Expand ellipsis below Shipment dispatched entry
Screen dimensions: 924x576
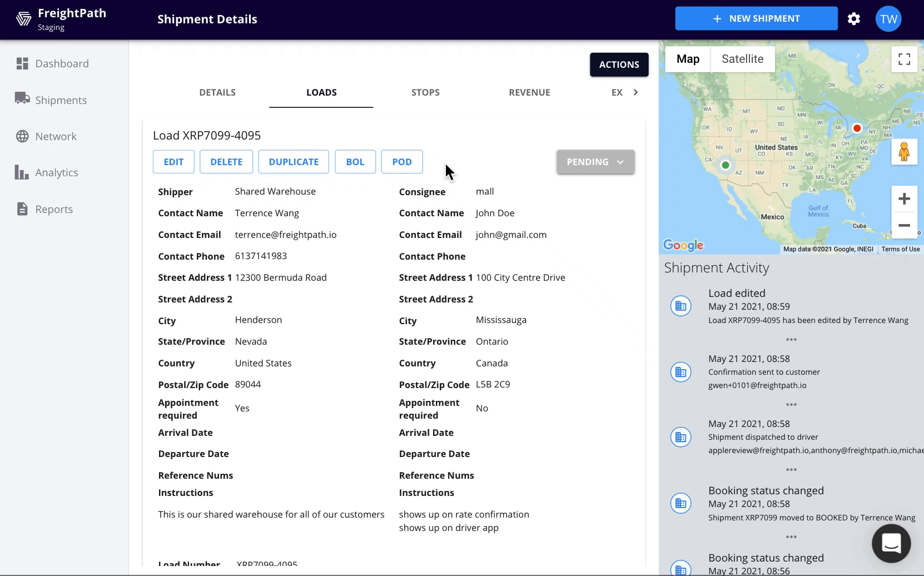[791, 470]
